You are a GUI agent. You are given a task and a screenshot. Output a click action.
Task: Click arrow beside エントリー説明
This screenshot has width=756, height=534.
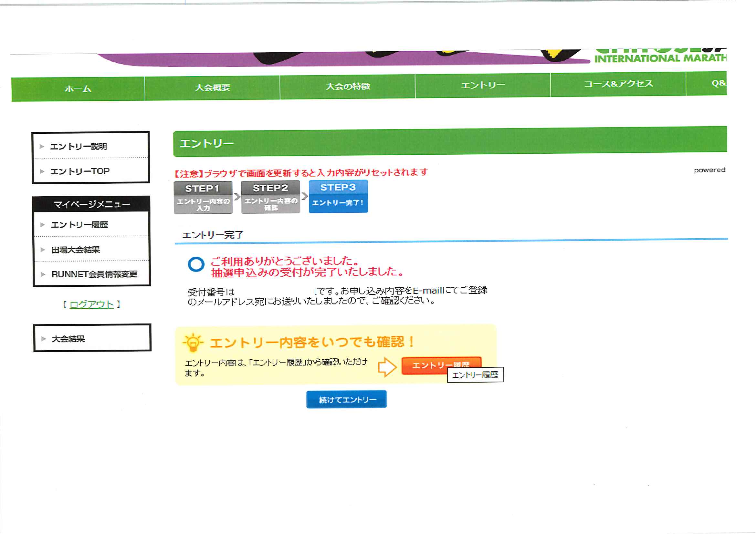point(42,146)
